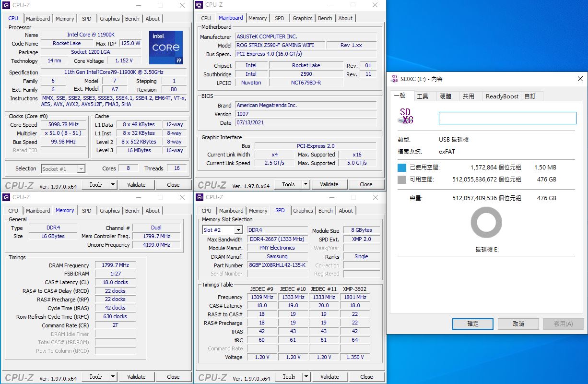Open the Slot #2 memory slot dropdown
This screenshot has height=384, width=588.
(238, 230)
